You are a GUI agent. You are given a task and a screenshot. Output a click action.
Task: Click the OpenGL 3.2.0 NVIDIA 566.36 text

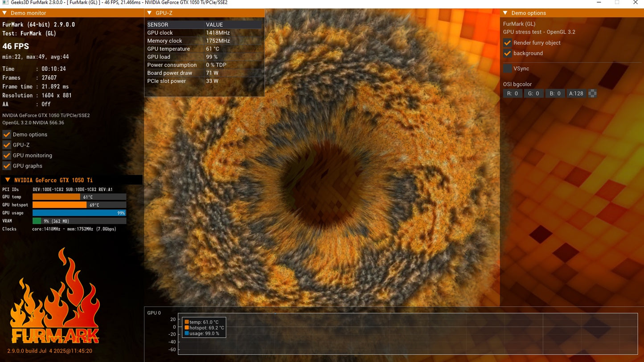[x=33, y=122]
